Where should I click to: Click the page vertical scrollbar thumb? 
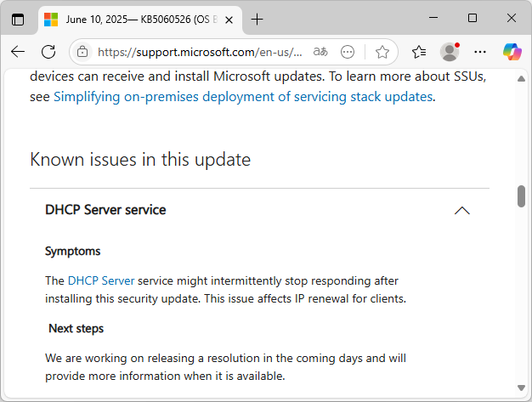coord(521,196)
